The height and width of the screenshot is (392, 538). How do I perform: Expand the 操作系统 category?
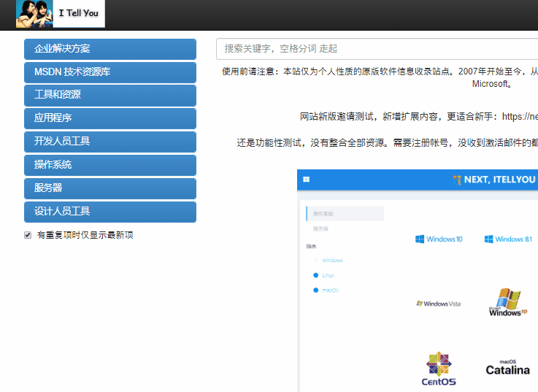110,165
